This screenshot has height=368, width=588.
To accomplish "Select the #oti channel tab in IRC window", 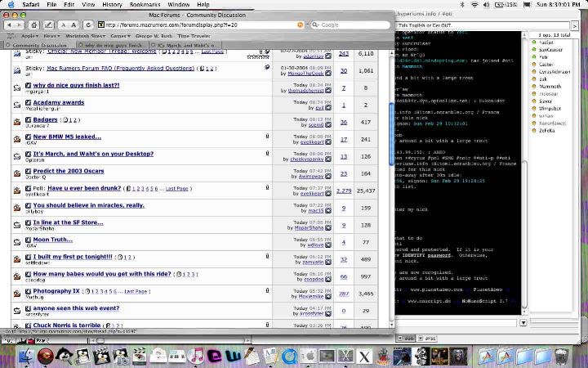I will coord(406,339).
